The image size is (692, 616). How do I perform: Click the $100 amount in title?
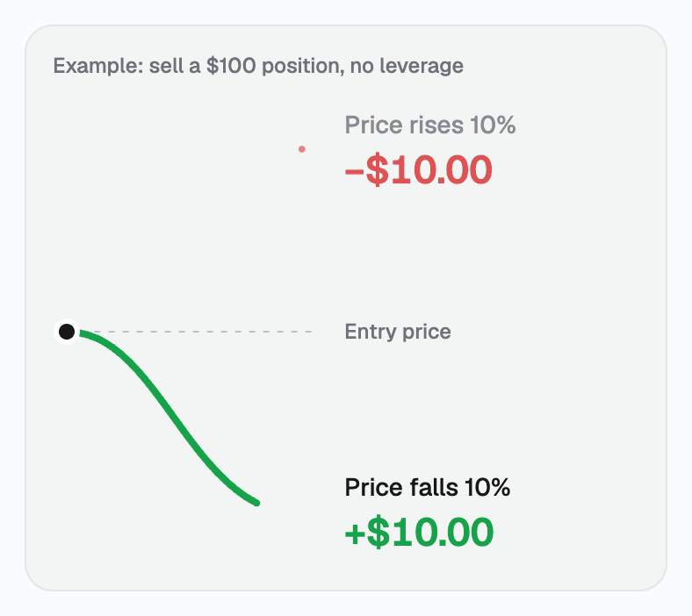231,66
